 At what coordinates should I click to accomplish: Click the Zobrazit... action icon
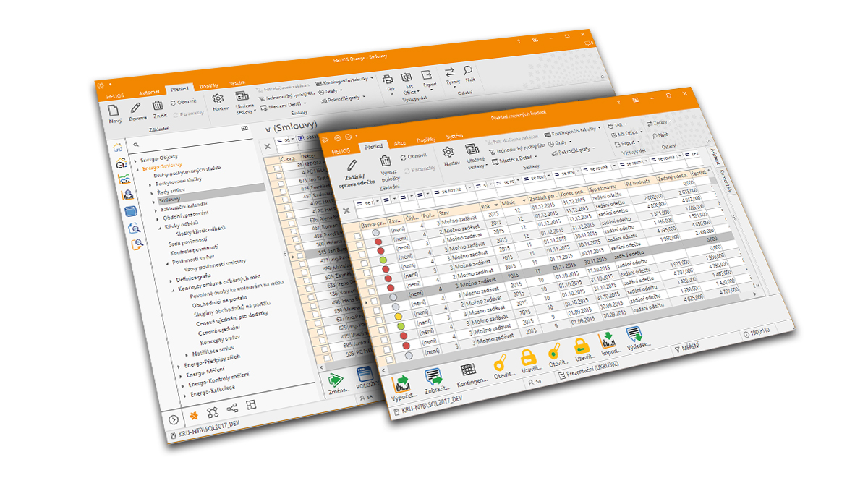click(434, 376)
